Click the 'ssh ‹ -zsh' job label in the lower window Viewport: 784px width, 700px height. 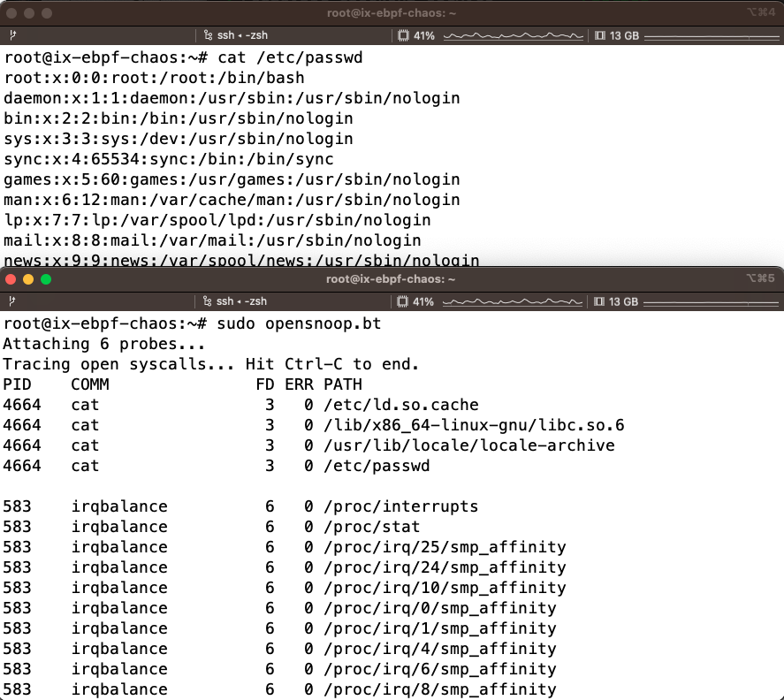click(x=241, y=301)
